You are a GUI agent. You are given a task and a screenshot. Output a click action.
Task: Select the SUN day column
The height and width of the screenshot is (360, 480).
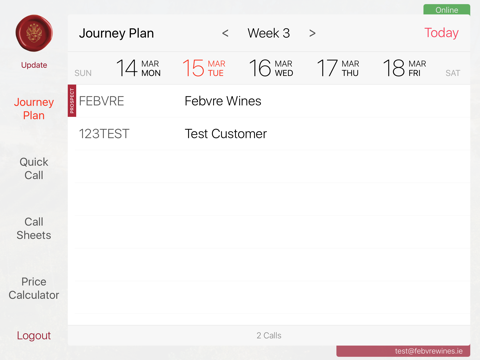click(x=83, y=73)
